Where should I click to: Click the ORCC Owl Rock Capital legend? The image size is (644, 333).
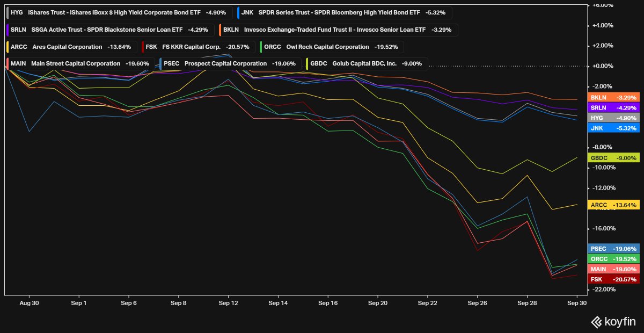pyautogui.click(x=331, y=47)
